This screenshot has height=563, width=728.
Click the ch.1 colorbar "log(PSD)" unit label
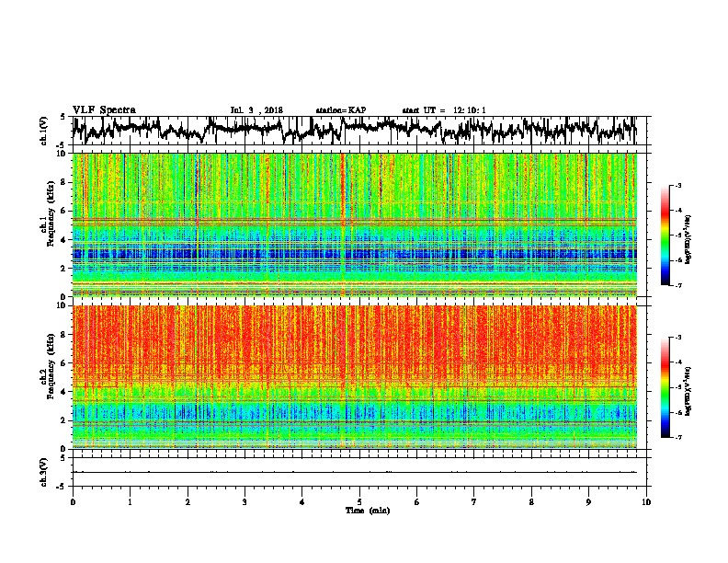tap(688, 239)
